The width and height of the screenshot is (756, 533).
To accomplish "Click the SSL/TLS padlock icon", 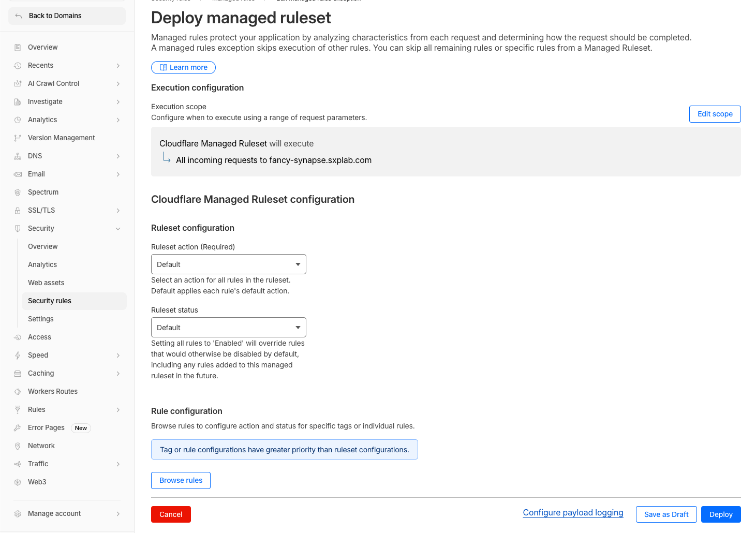I will (x=18, y=210).
